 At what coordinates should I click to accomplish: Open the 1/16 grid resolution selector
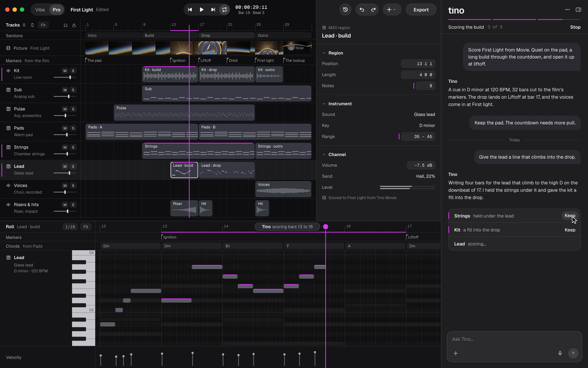[x=70, y=227]
